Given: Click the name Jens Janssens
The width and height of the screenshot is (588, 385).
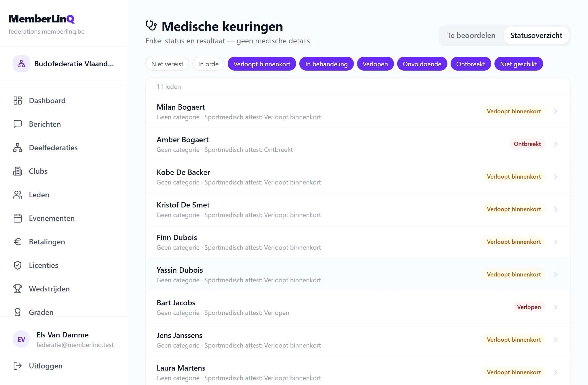Looking at the screenshot, I should pos(179,335).
